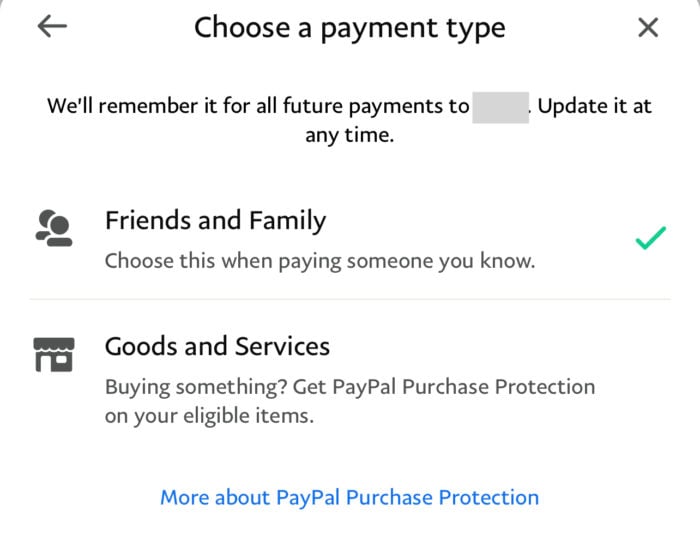700x534 pixels.
Task: Close the payment type dialog
Action: (648, 28)
